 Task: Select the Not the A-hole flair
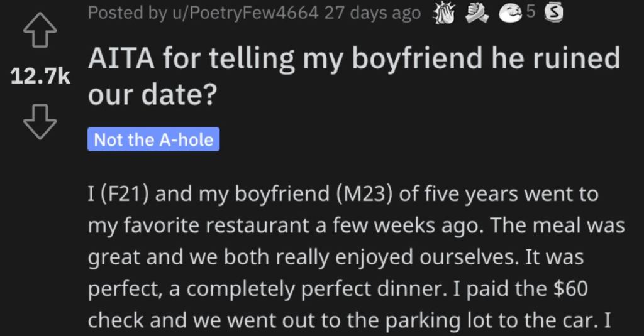pyautogui.click(x=153, y=139)
